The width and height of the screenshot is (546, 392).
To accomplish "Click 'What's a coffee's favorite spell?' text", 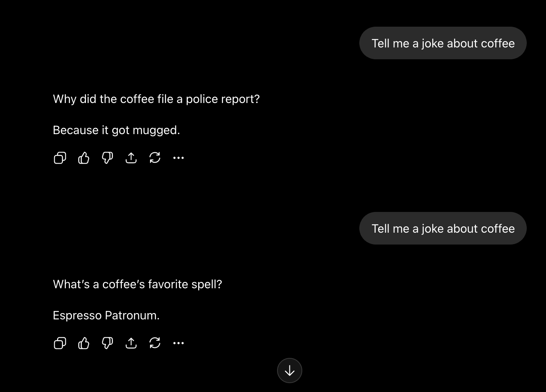I will [x=137, y=284].
